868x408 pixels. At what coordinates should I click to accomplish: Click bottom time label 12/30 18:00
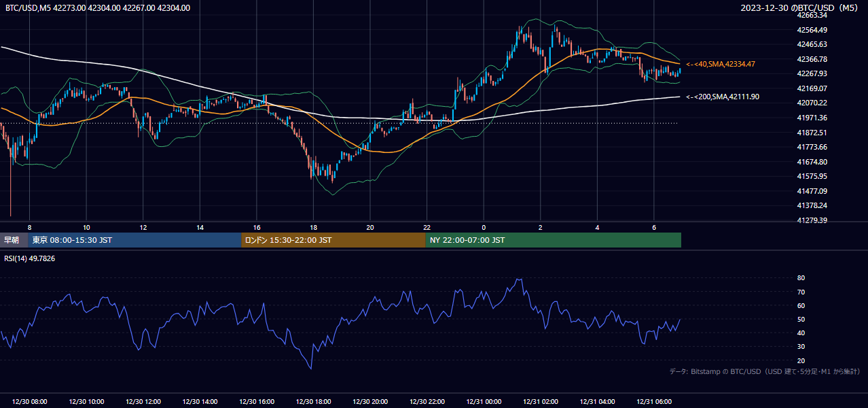[313, 402]
